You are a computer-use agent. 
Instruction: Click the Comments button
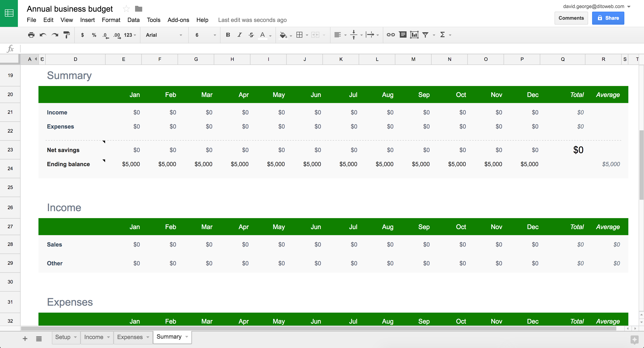571,18
